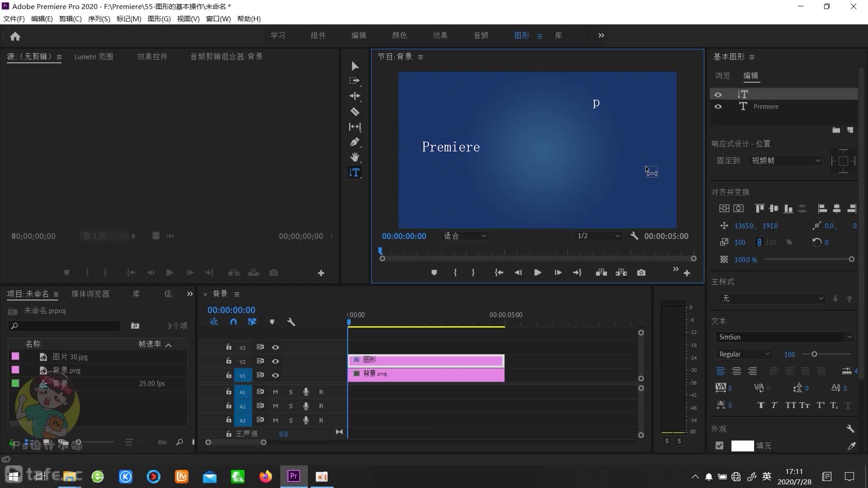Viewport: 868px width, 488px height.
Task: Open the 文件(F) menu
Action: click(14, 19)
